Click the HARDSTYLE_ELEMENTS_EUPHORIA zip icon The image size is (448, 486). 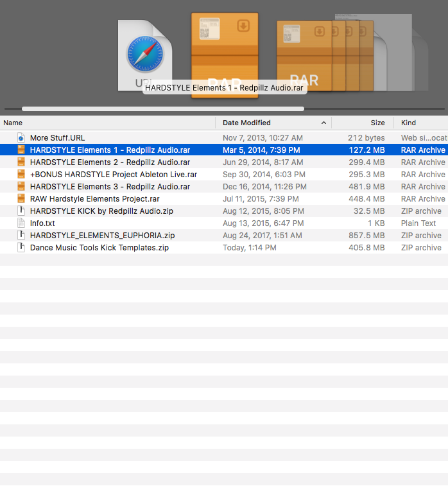(21, 235)
